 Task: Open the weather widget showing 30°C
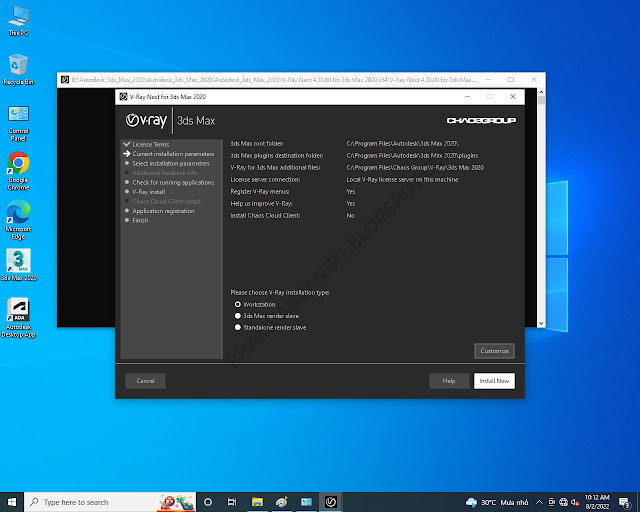[497, 502]
